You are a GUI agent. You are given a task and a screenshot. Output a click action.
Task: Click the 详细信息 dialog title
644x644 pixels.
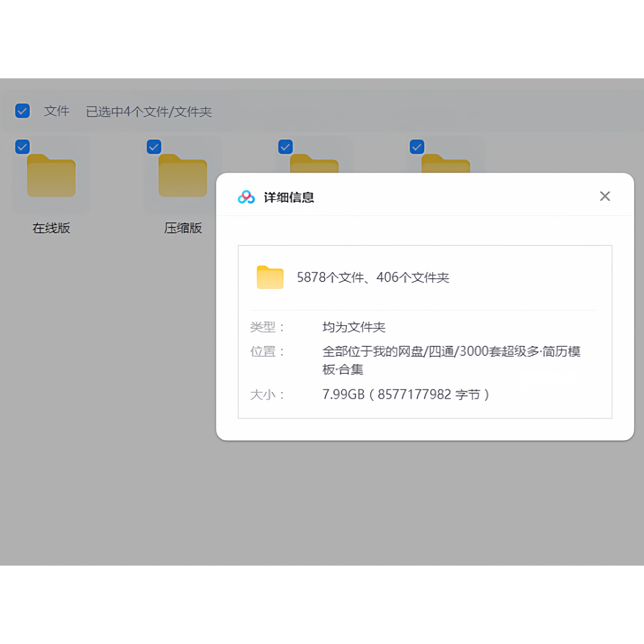coord(289,197)
